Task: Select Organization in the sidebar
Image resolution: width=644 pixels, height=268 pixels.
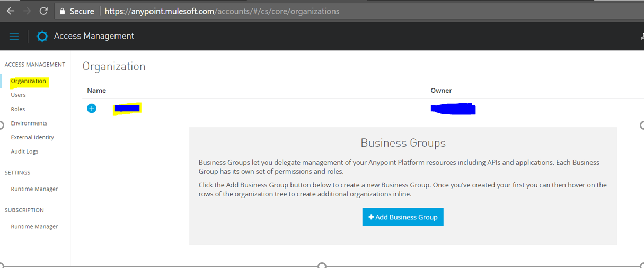Action: pos(29,81)
